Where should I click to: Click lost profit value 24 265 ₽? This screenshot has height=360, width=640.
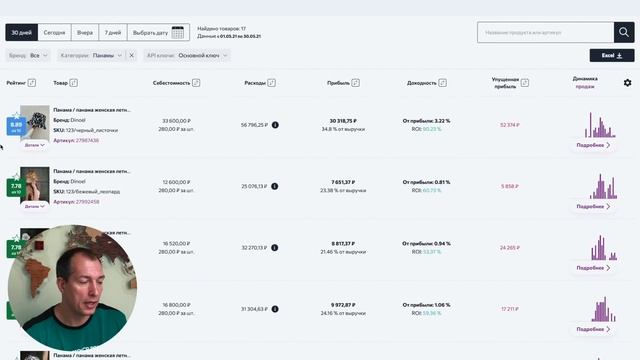[510, 248]
